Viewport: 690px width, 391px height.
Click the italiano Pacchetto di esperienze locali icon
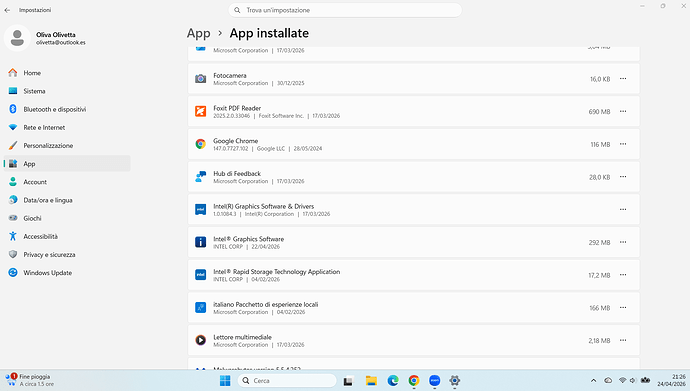tap(201, 307)
